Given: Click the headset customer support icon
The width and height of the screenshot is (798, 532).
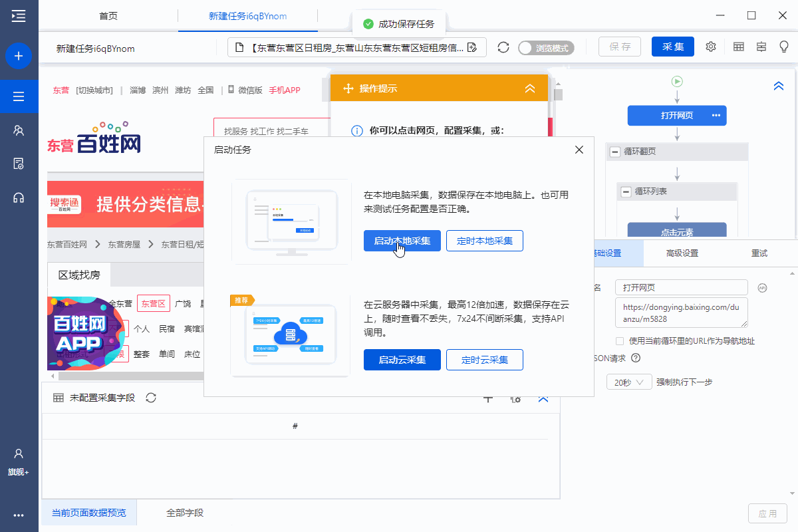Looking at the screenshot, I should (x=19, y=198).
